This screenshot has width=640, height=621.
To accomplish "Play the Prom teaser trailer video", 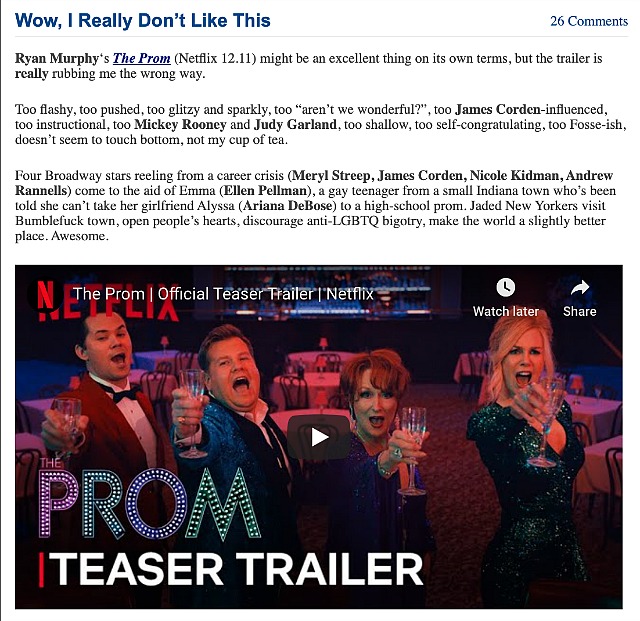I will [319, 437].
